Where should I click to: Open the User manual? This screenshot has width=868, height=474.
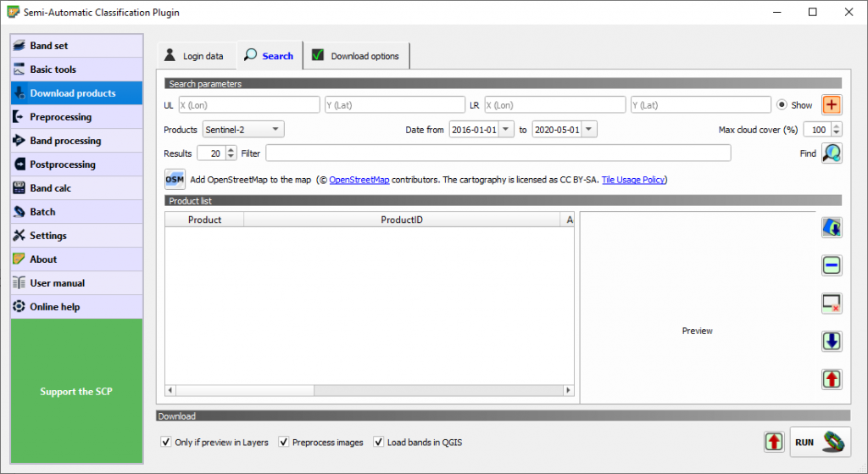click(76, 283)
